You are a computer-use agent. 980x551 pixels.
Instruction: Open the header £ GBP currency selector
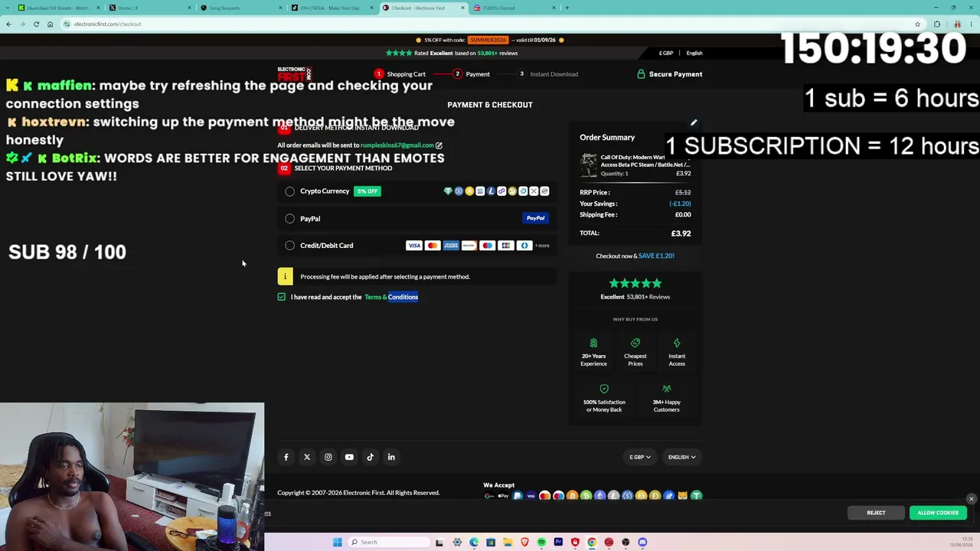(666, 54)
